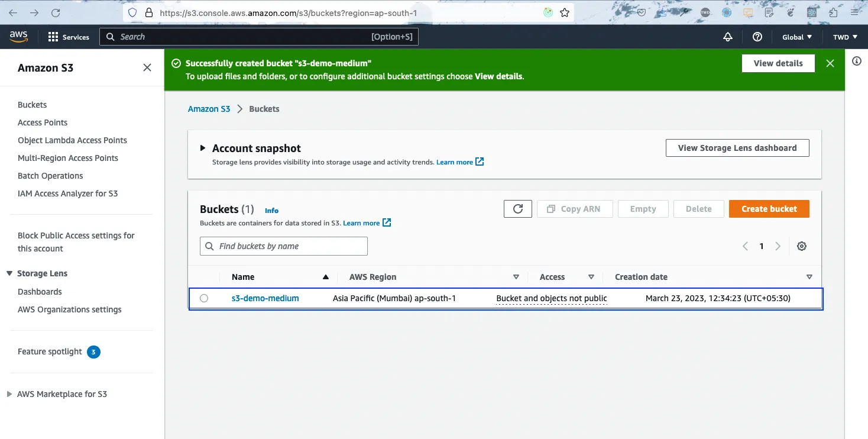The width and height of the screenshot is (868, 439).
Task: Open Access Points in side navigation
Action: (x=43, y=122)
